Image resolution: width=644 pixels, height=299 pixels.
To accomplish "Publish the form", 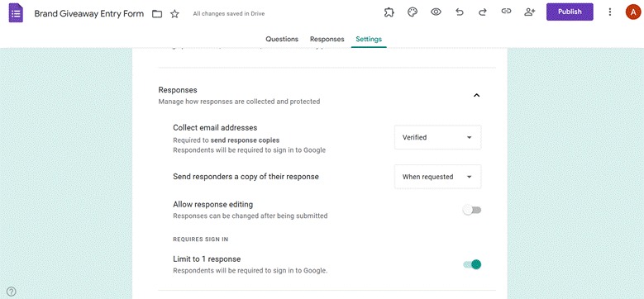I will tap(570, 12).
